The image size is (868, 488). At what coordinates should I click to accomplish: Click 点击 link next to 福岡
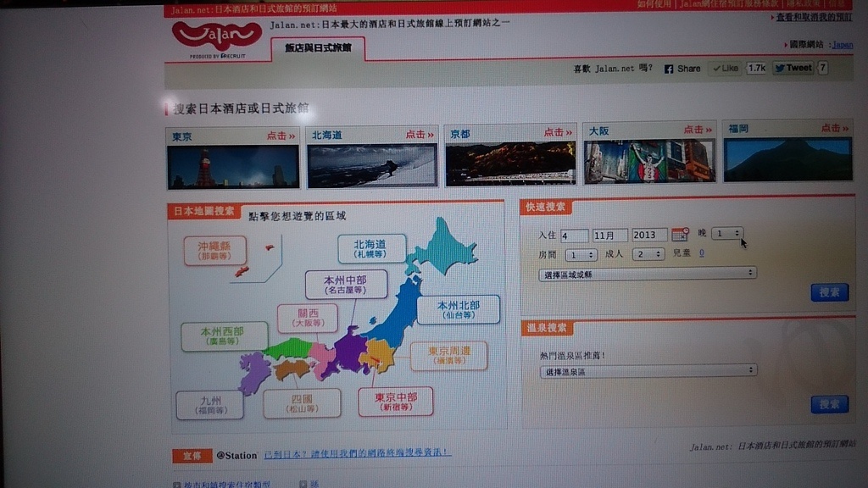pyautogui.click(x=835, y=128)
